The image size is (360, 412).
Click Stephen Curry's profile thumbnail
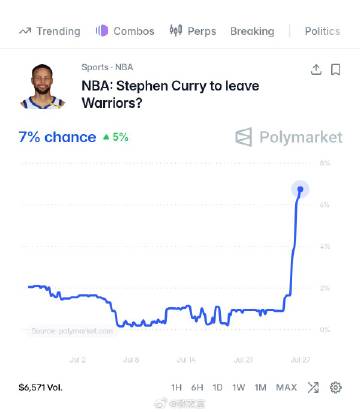pos(42,86)
